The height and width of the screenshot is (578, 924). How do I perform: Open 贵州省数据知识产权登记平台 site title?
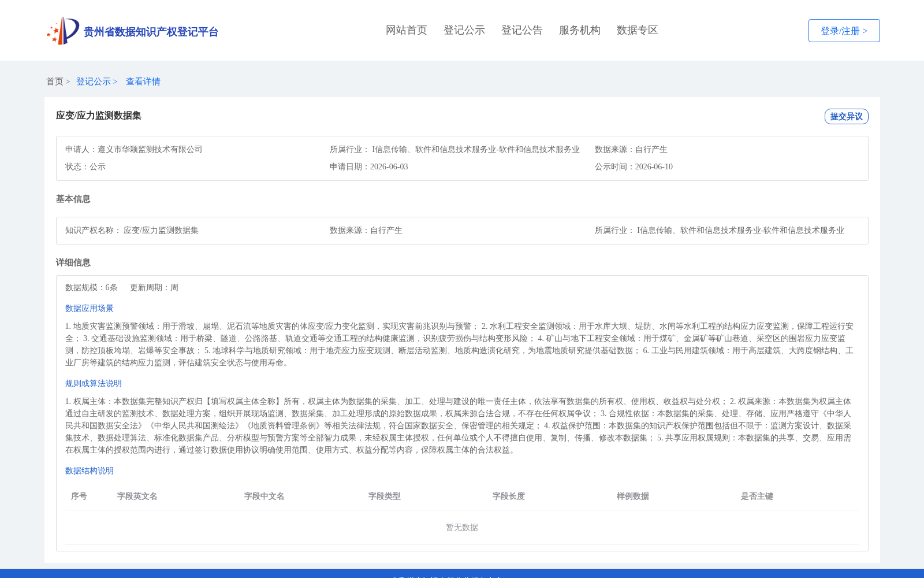click(x=151, y=32)
